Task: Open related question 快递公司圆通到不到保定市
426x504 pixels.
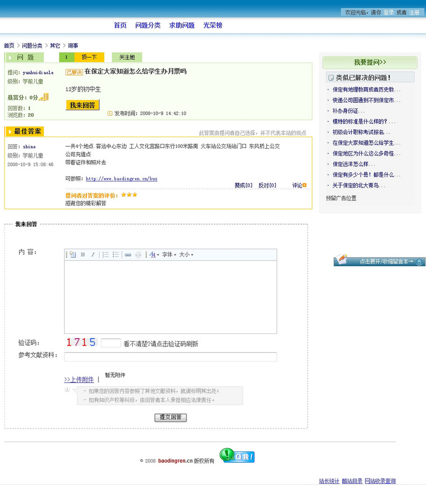Action: 366,100
